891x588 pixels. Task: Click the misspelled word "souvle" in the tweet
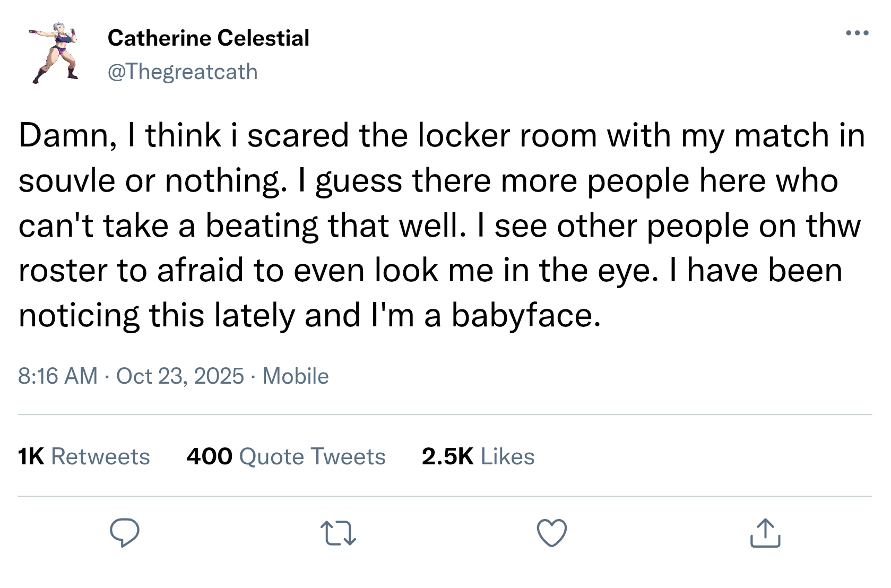[66, 180]
